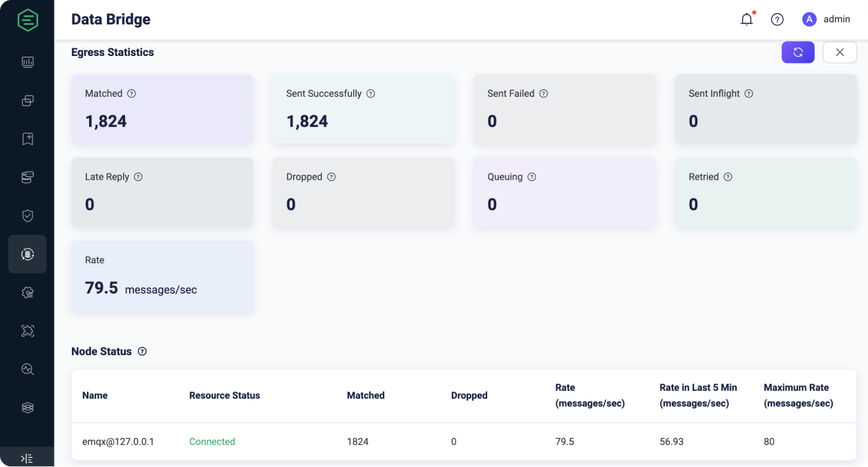The image size is (868, 467).
Task: Open the stacked layers sidebar icon
Action: click(28, 408)
